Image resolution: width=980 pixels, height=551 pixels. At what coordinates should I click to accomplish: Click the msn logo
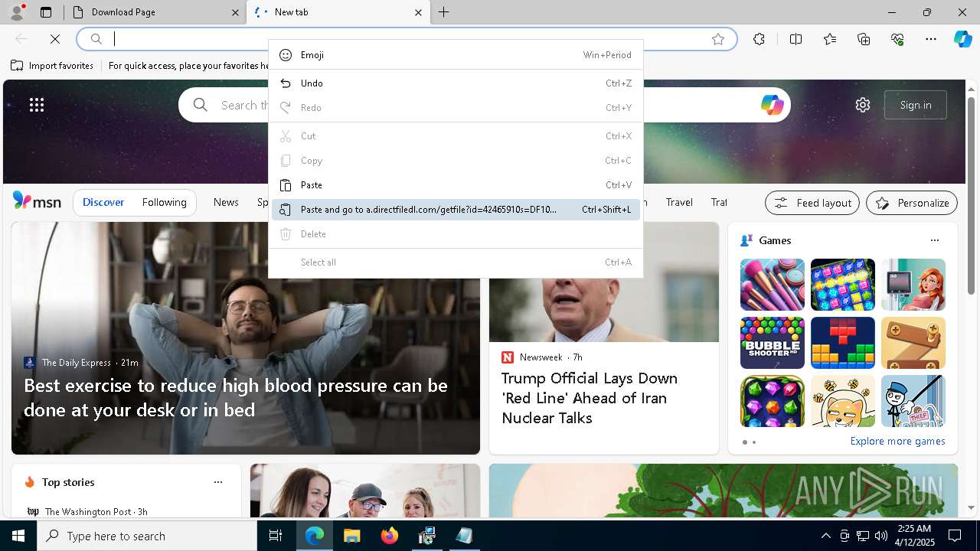coord(37,201)
